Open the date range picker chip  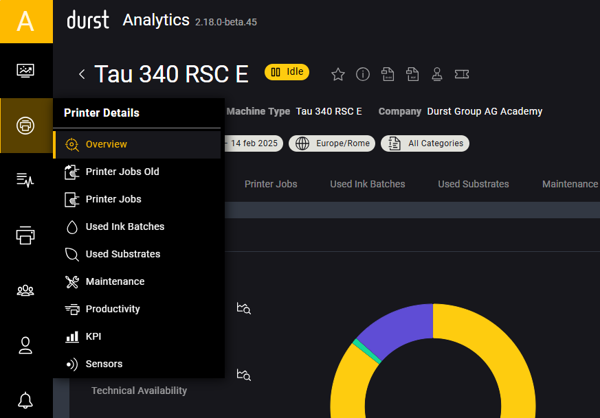[x=254, y=143]
